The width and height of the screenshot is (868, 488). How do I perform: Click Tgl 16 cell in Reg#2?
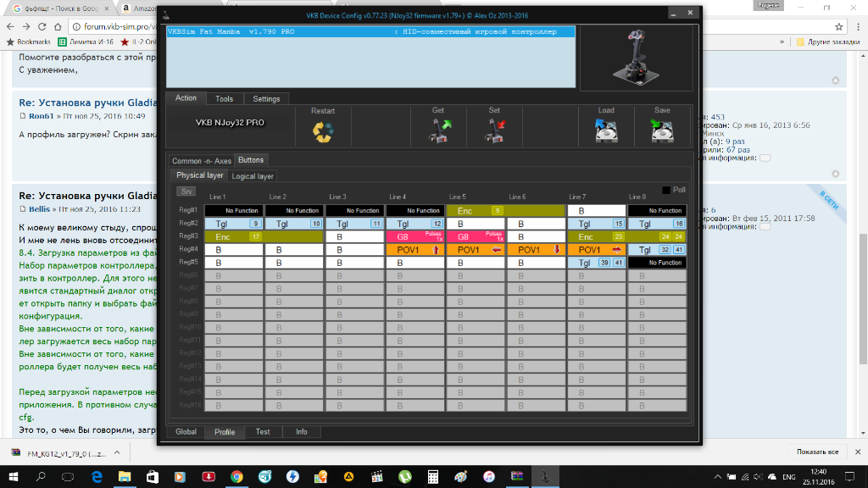(657, 224)
